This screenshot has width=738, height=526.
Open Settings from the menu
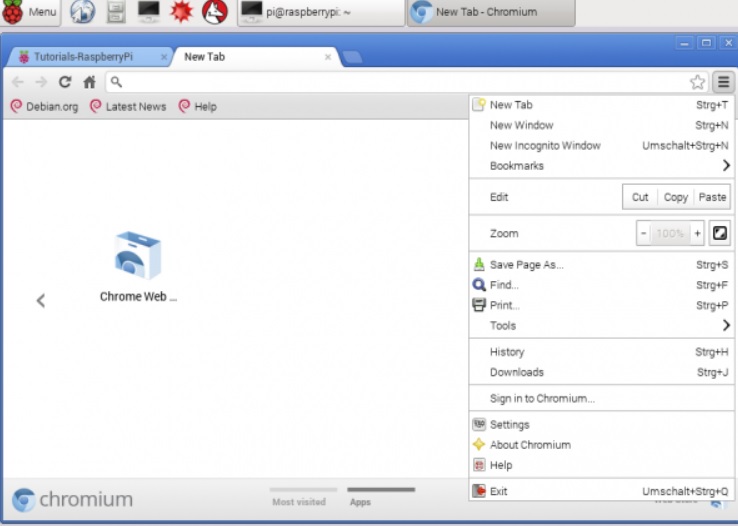601,425
